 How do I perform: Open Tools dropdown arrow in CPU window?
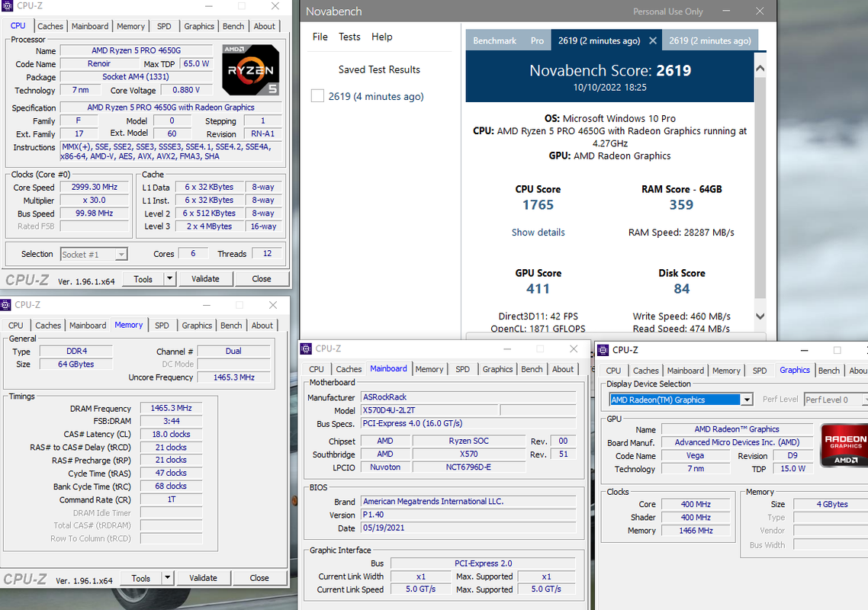tap(170, 278)
